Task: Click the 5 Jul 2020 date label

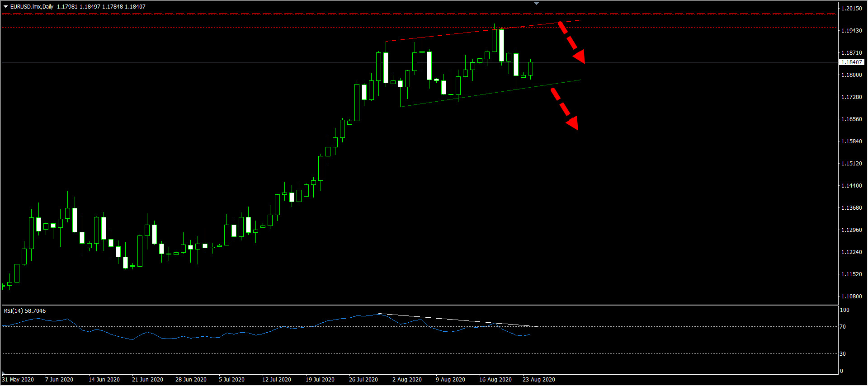Action: point(231,380)
